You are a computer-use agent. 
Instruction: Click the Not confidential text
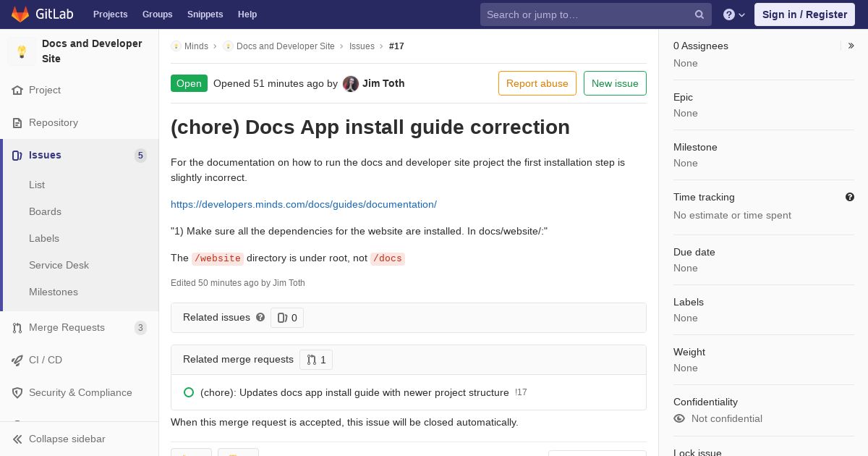[727, 418]
